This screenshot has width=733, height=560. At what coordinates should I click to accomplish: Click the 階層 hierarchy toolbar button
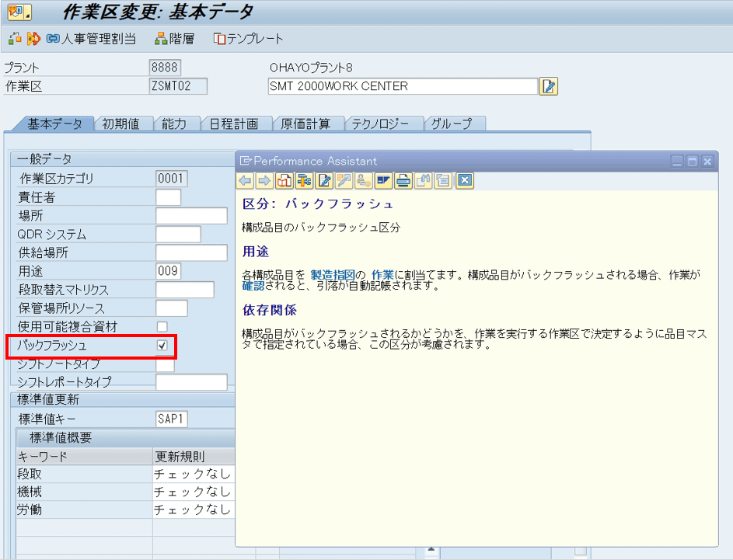click(174, 38)
